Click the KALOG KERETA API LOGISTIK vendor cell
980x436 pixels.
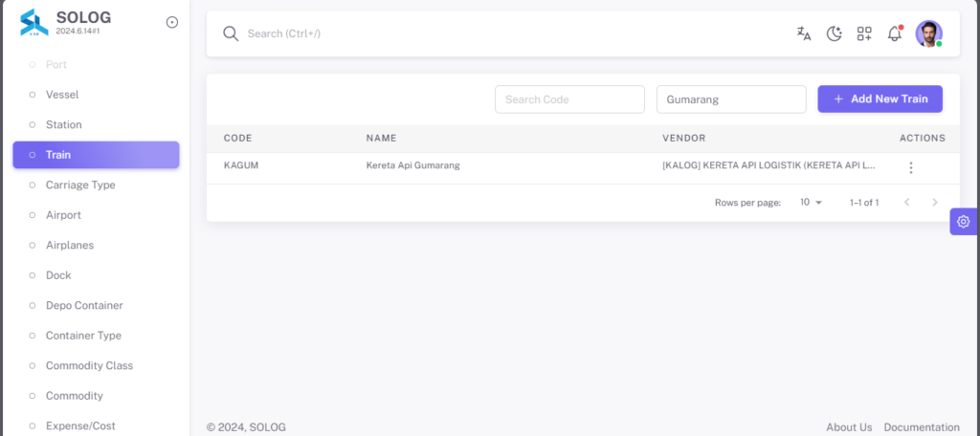click(x=768, y=165)
